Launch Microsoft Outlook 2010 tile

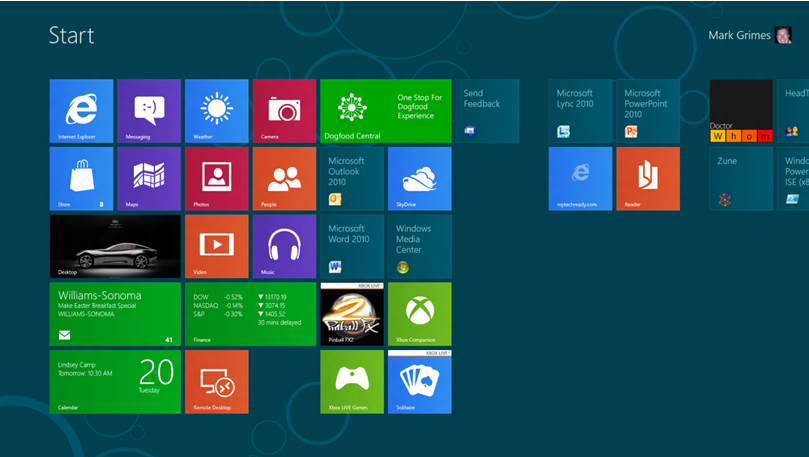pos(352,178)
